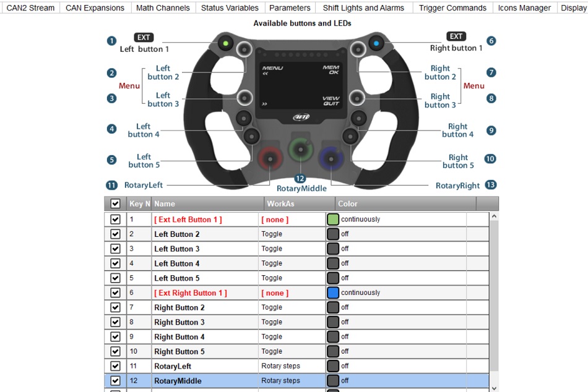Select the [ Ext Right Button 1 ] name
The width and height of the screenshot is (588, 392).
[191, 292]
